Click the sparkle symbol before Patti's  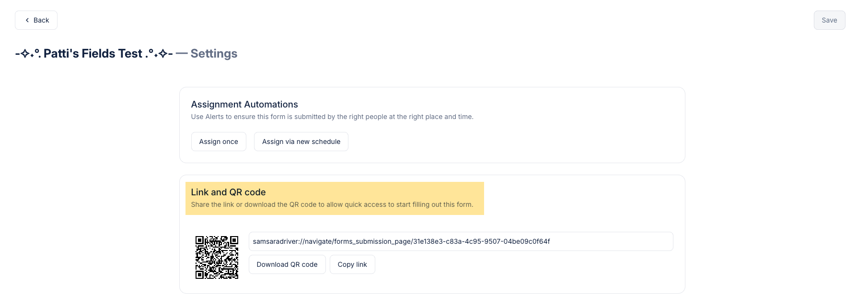point(25,54)
